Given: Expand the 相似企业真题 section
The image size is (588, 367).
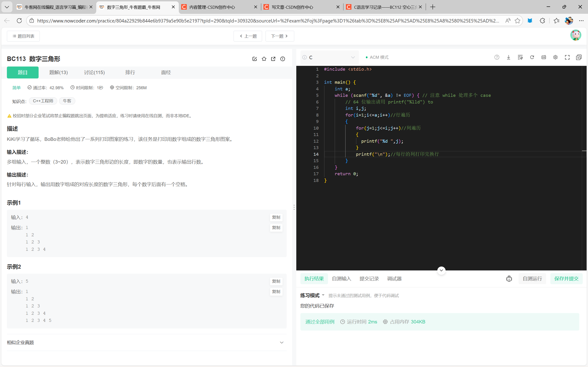Looking at the screenshot, I should click(282, 342).
